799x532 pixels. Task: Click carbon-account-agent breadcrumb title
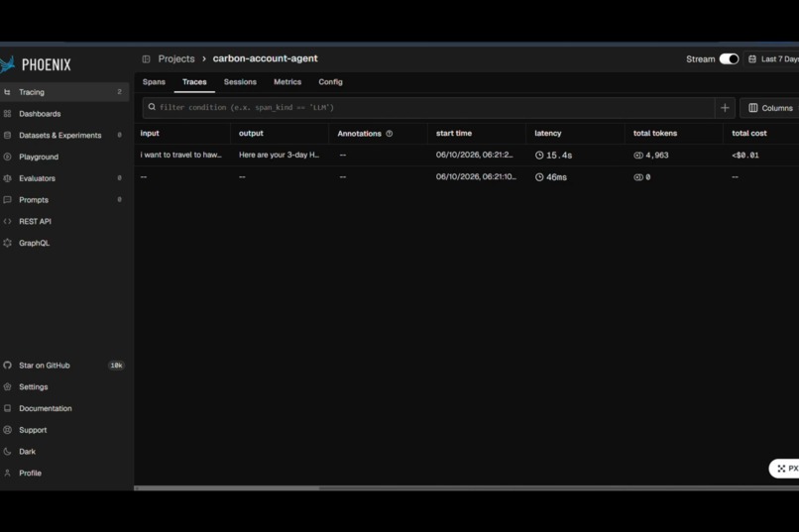[x=265, y=58]
